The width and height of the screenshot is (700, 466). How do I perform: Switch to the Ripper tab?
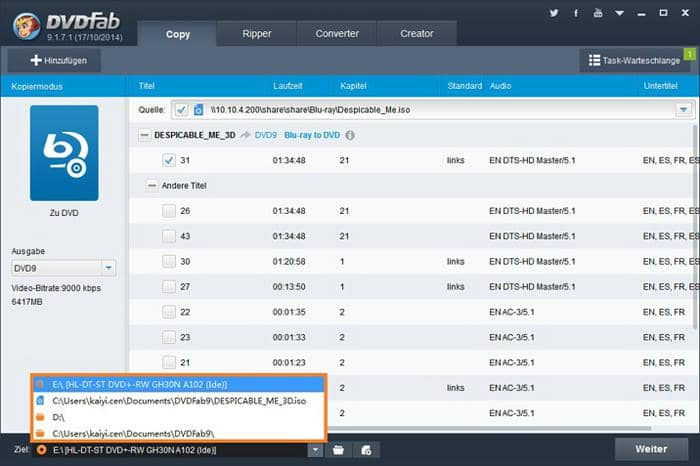click(257, 33)
